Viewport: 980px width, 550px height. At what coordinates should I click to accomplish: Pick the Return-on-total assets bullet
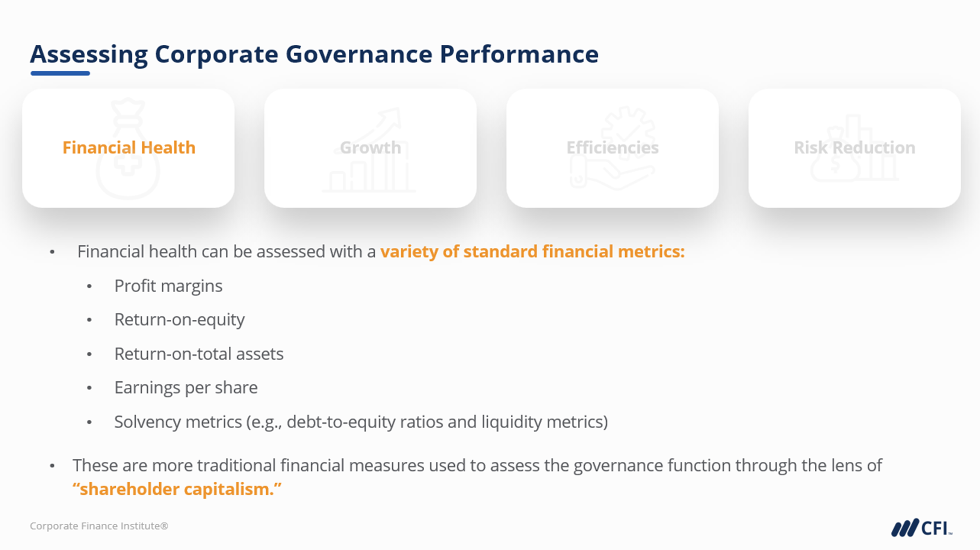(198, 354)
